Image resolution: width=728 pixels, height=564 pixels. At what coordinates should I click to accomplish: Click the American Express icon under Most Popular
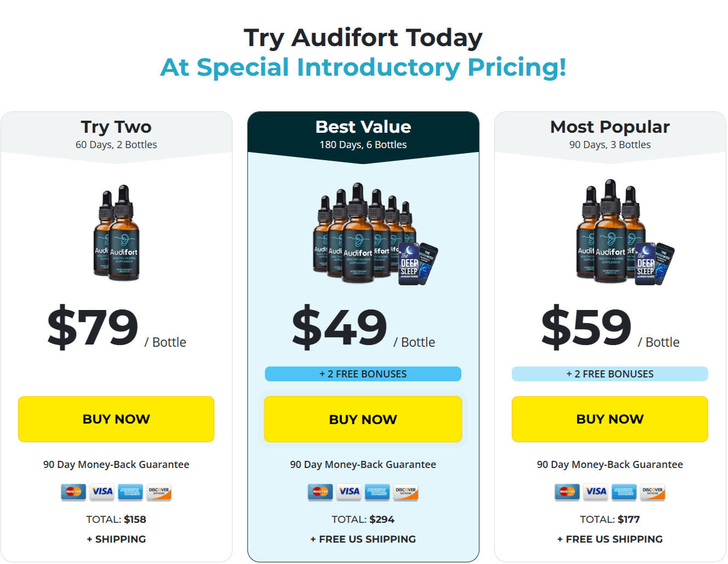point(624,492)
